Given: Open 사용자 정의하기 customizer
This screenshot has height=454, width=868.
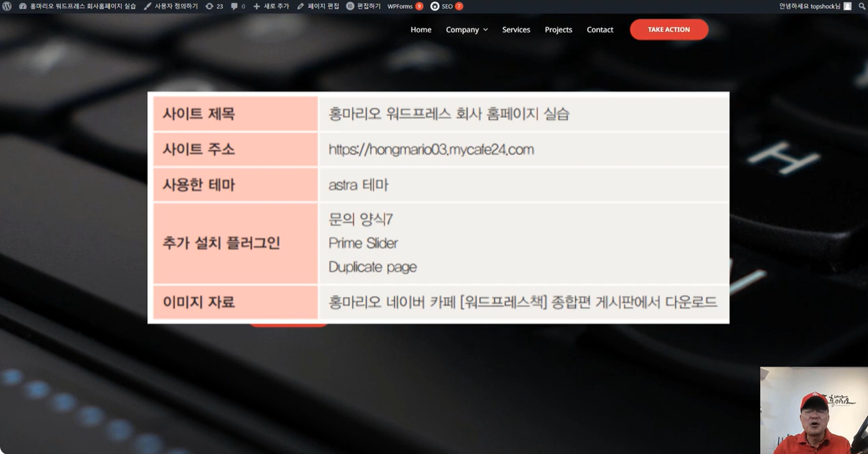Looking at the screenshot, I should pyautogui.click(x=170, y=6).
